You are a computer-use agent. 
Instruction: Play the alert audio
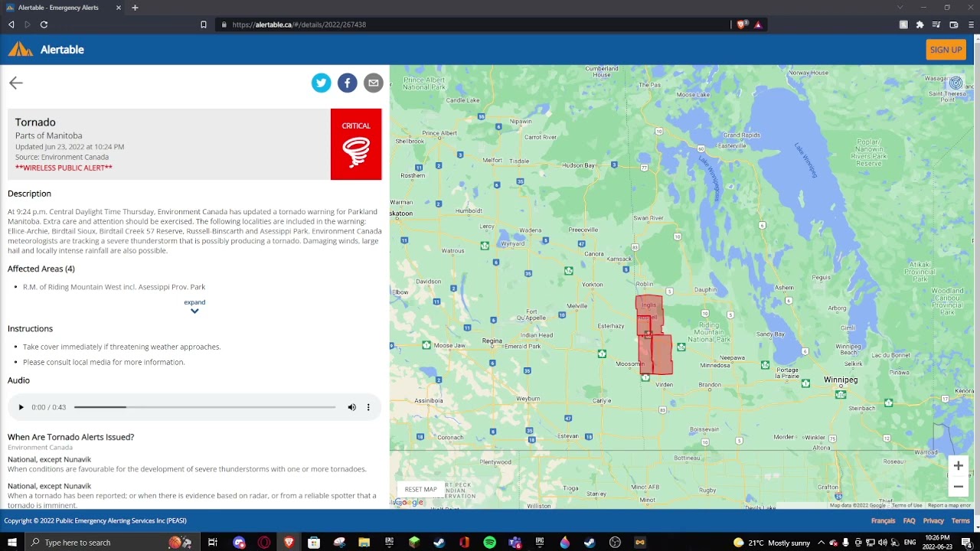pos(21,407)
